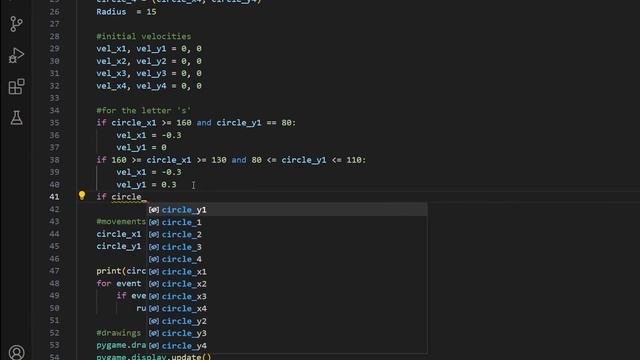Place cursor on 'Radius = 15' line

pyautogui.click(x=126, y=12)
